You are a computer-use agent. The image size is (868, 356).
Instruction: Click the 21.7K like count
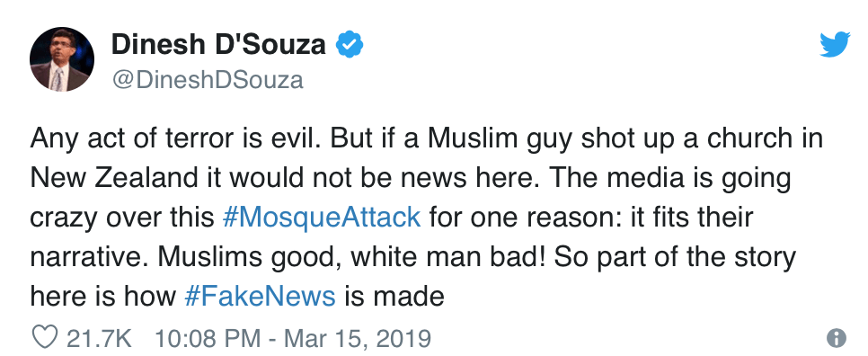pyautogui.click(x=99, y=338)
